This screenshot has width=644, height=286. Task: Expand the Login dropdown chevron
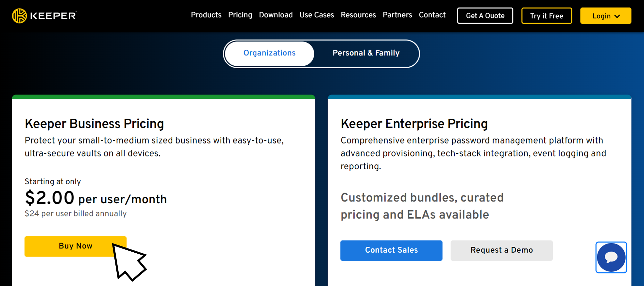point(617,16)
